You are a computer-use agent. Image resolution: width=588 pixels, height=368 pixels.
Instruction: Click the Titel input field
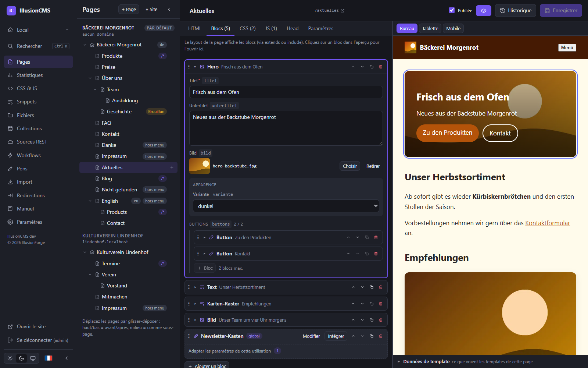pyautogui.click(x=286, y=92)
